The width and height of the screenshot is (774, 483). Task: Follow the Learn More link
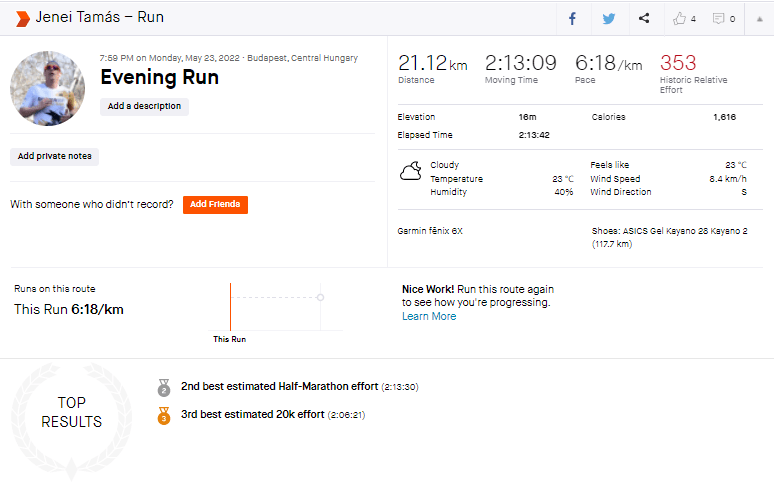[x=429, y=316]
